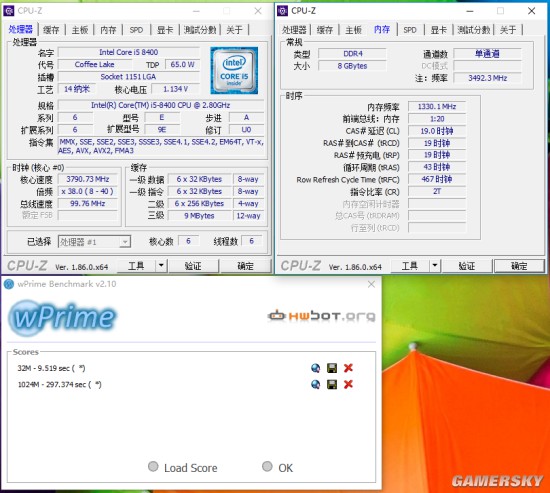
Task: Save the 32M score with floppy icon
Action: tap(332, 368)
